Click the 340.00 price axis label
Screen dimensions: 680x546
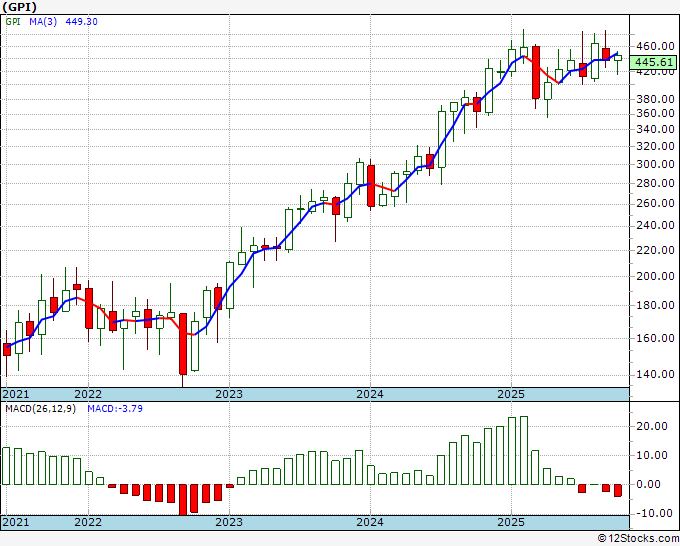point(655,129)
